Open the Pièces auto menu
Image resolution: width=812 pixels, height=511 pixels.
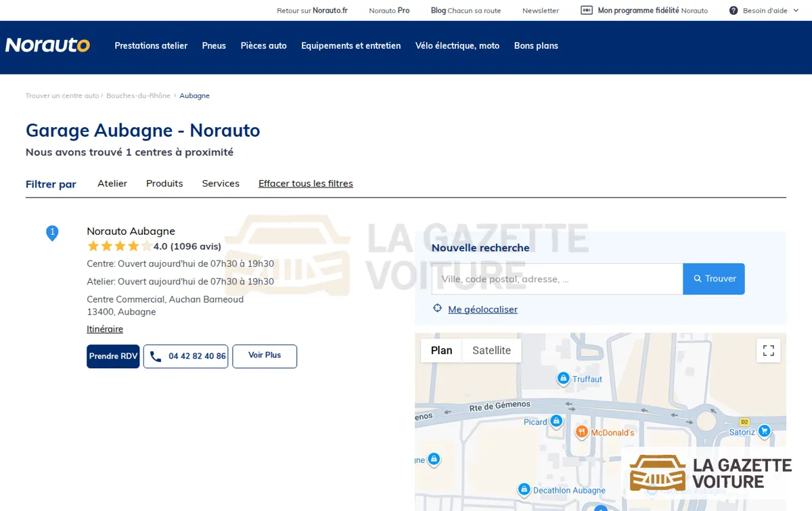coord(264,46)
